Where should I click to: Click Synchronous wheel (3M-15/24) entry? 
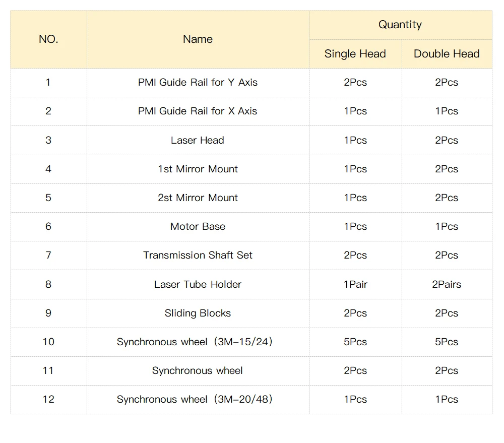coord(195,342)
